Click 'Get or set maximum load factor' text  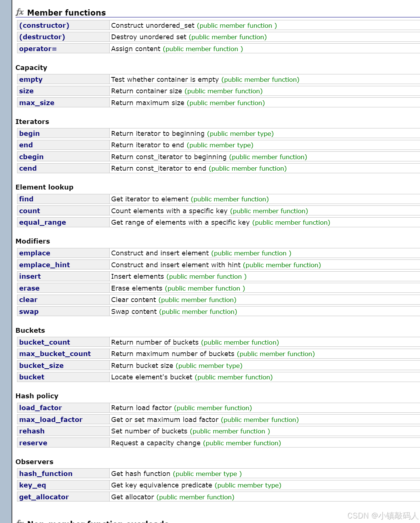(165, 420)
